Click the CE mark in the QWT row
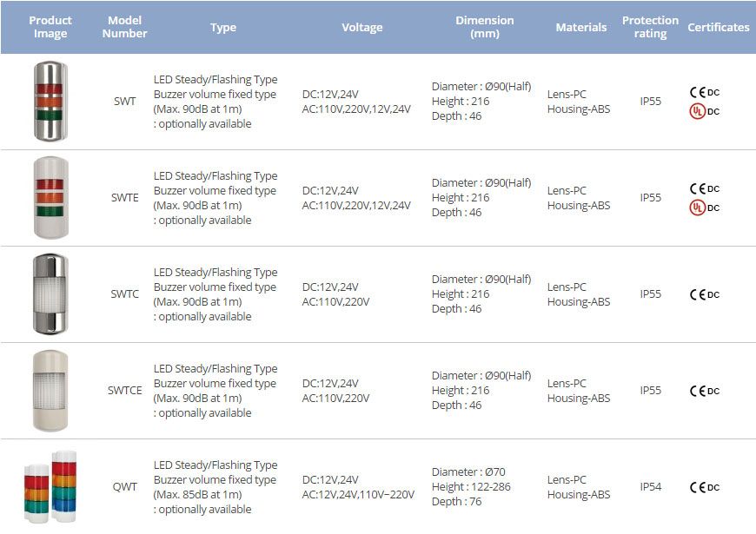 point(698,487)
